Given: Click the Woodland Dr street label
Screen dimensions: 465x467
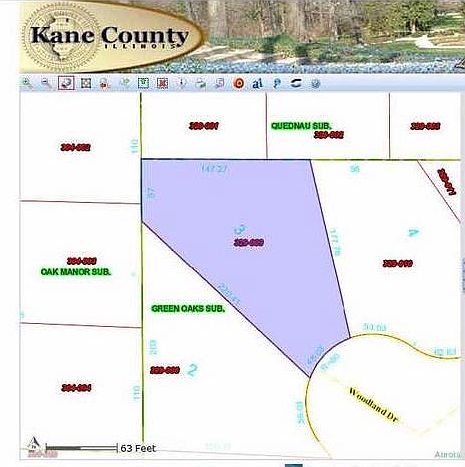Looking at the screenshot, I should tap(374, 405).
